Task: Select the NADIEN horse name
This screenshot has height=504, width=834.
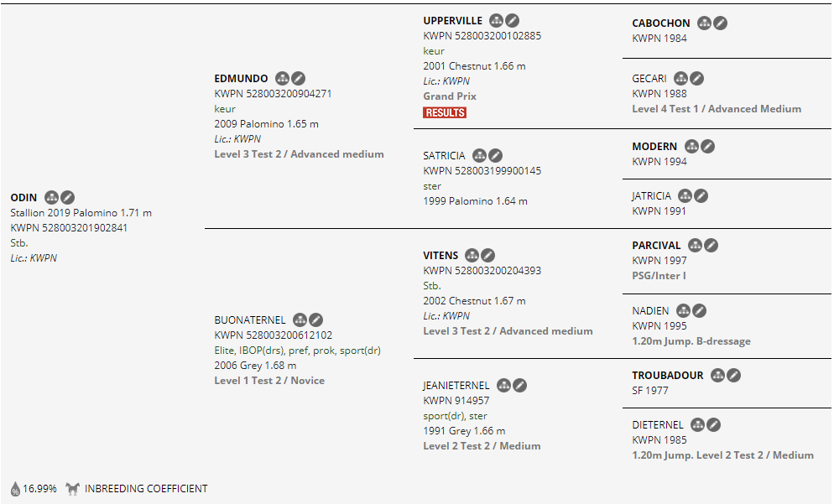Action: 650,311
